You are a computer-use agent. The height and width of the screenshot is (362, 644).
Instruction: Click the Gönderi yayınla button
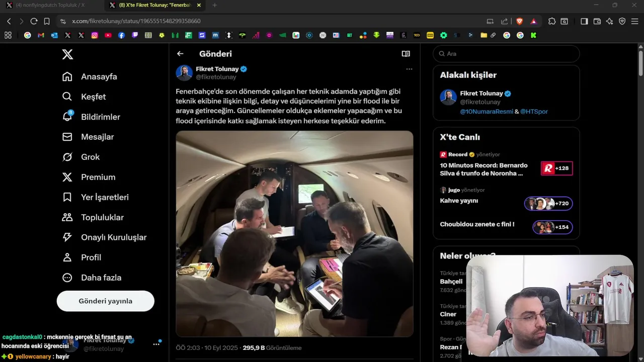point(106,301)
